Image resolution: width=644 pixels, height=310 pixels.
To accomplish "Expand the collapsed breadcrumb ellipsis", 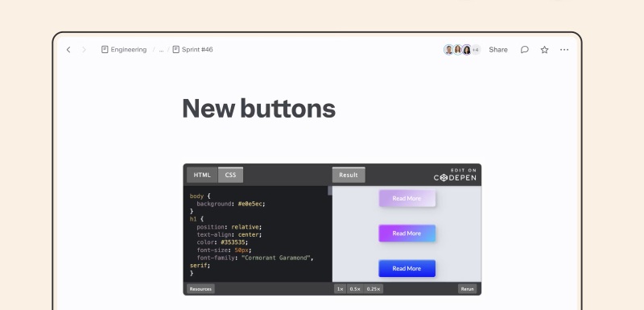I will [x=161, y=50].
